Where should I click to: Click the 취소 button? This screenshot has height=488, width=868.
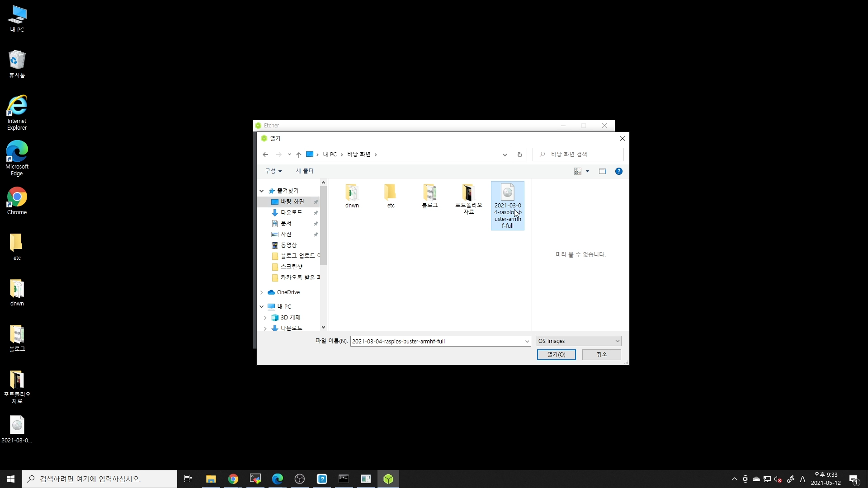[601, 355]
